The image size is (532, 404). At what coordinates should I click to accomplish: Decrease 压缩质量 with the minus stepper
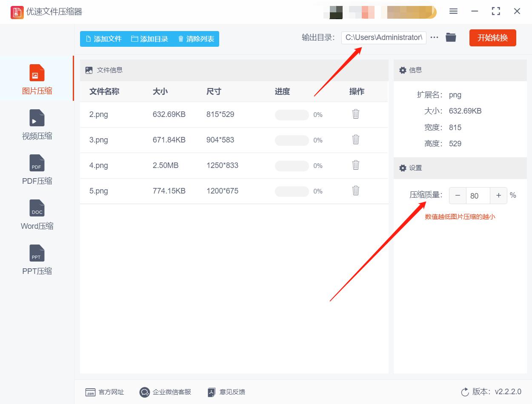point(458,195)
